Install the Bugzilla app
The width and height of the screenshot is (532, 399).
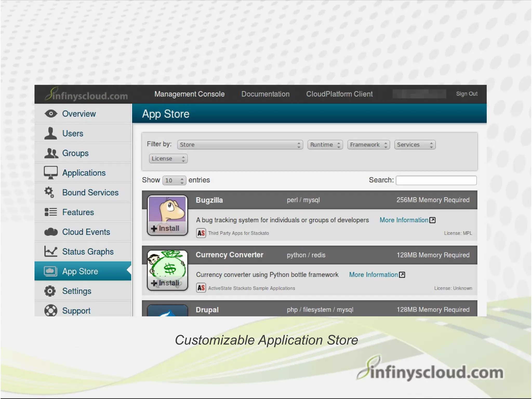click(x=165, y=228)
